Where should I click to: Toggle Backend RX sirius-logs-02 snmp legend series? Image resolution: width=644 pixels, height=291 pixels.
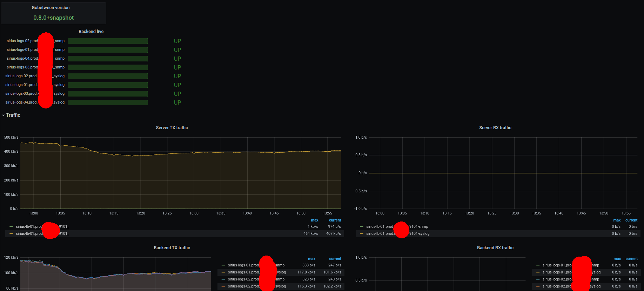pos(571,279)
